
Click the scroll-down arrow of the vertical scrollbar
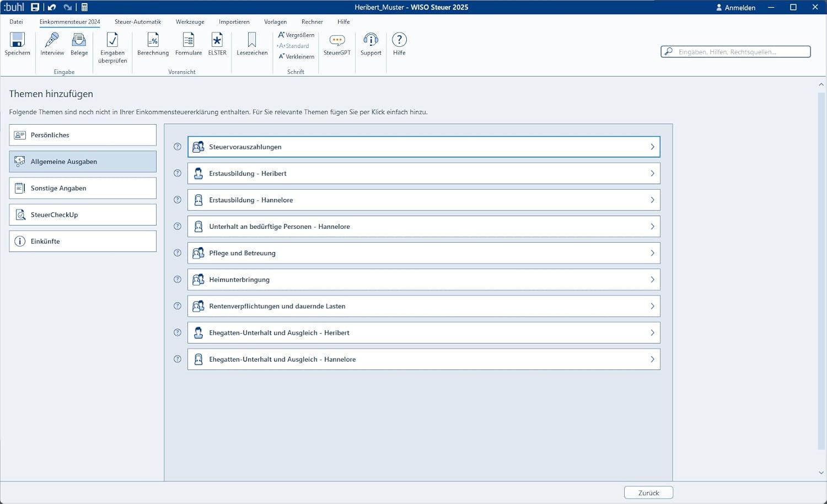[x=821, y=473]
